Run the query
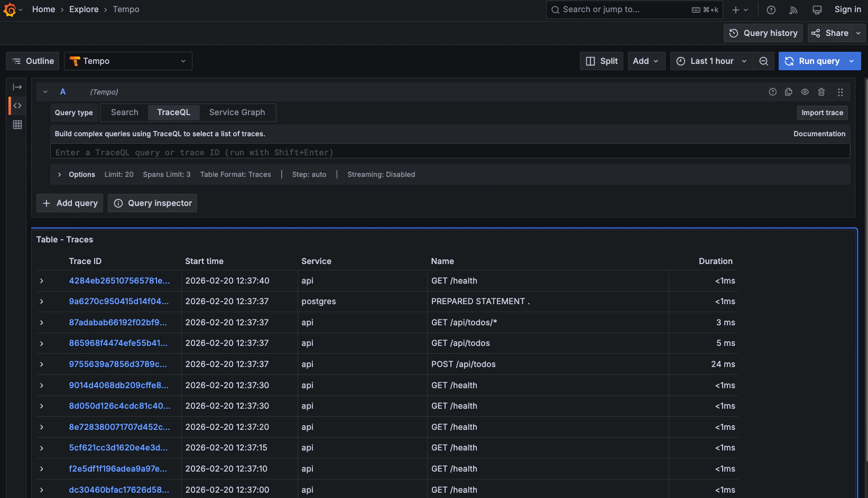 point(812,61)
